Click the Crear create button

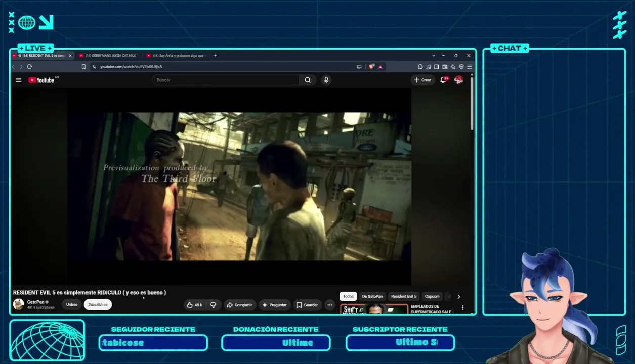(x=422, y=80)
